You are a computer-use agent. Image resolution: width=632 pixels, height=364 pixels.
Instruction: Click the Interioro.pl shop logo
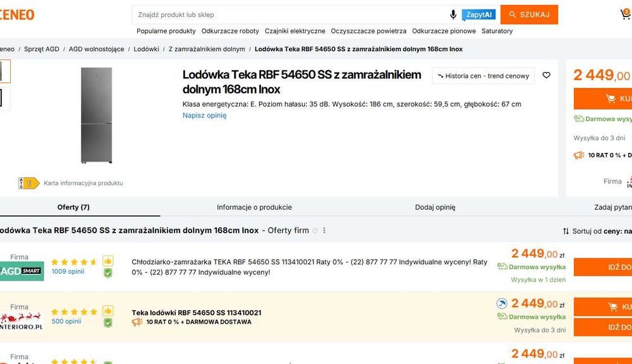21,321
